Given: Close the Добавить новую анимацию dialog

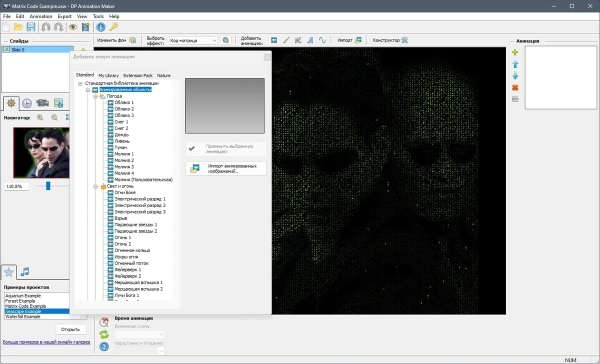Looking at the screenshot, I should (267, 57).
